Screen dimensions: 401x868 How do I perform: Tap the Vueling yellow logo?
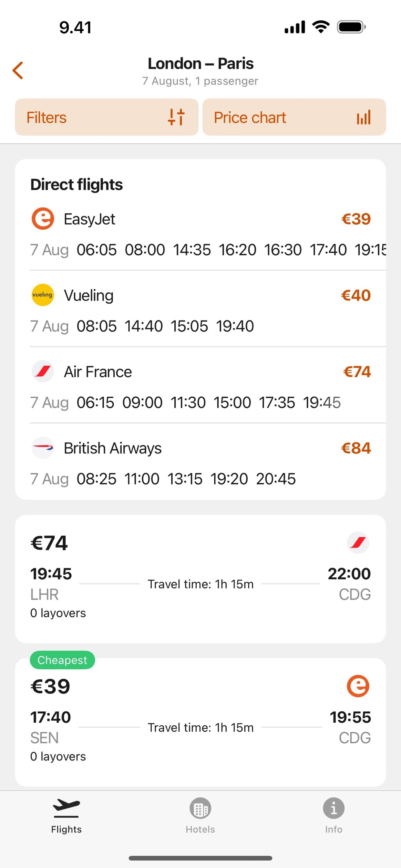point(43,295)
